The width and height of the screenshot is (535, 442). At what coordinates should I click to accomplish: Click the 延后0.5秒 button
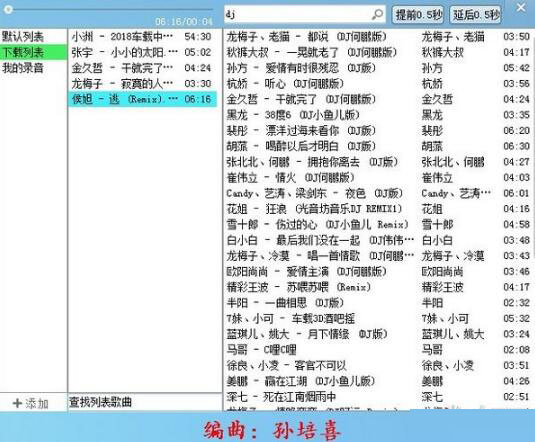[x=476, y=15]
